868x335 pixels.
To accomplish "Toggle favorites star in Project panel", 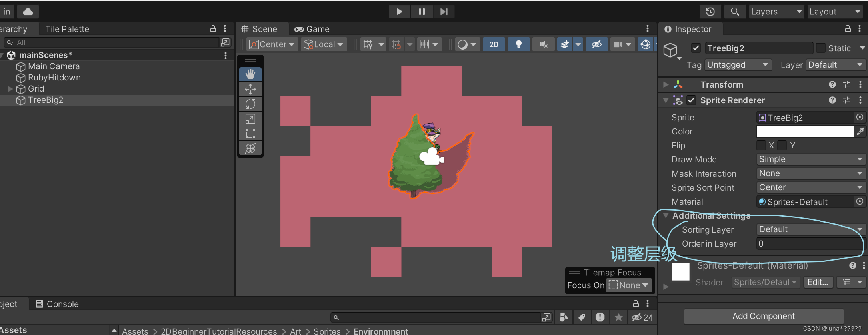I will (x=619, y=317).
